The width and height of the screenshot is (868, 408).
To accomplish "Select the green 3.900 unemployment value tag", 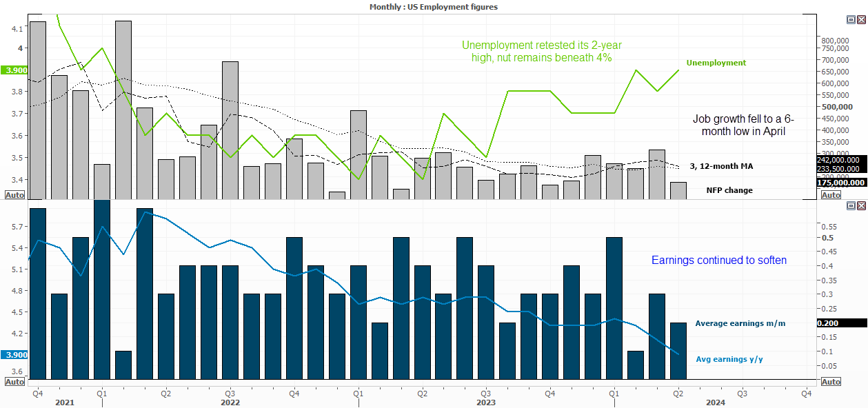I will (15, 70).
